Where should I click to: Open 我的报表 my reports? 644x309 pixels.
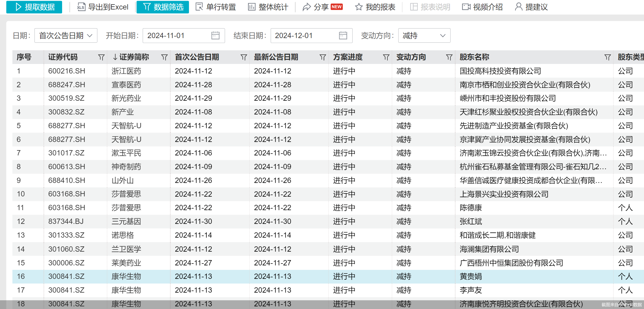[375, 7]
